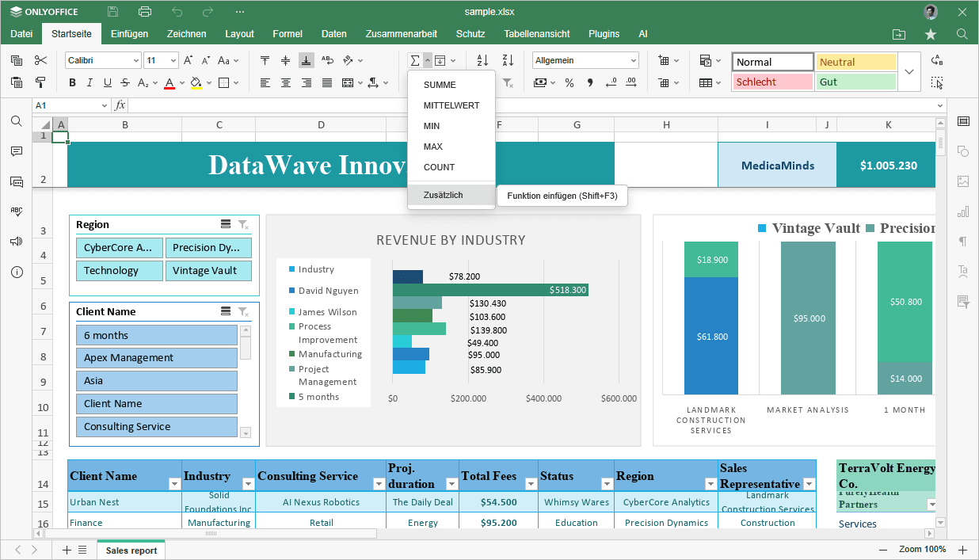Click the percent style icon

pos(569,82)
